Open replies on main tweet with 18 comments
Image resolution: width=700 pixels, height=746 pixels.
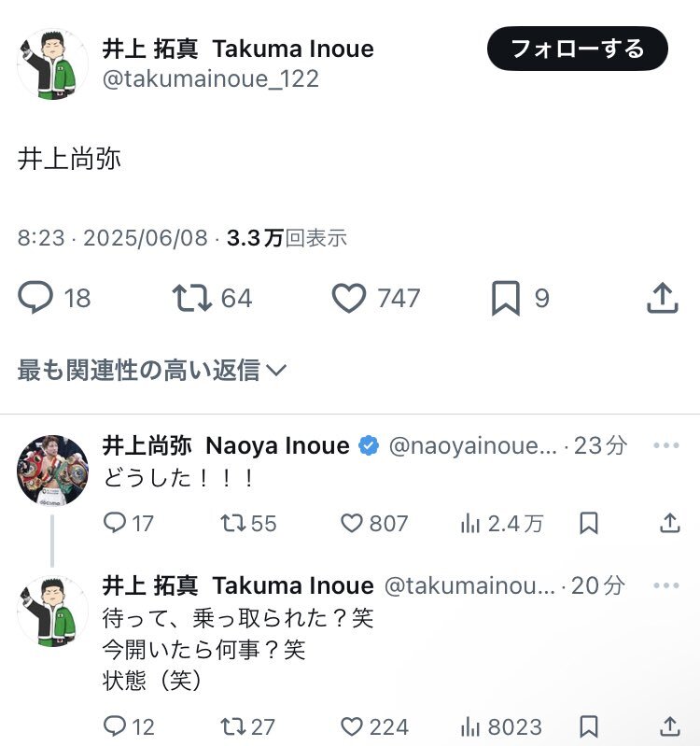click(x=54, y=298)
